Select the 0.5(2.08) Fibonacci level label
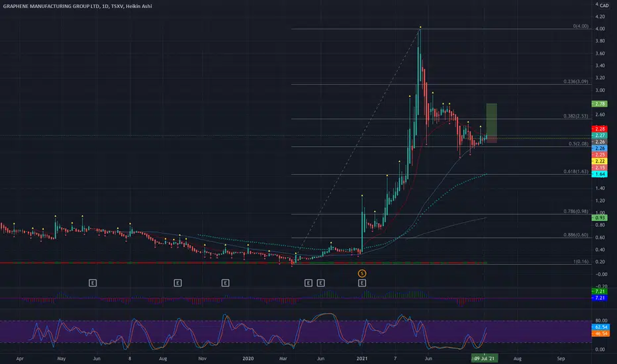This screenshot has height=364, width=617. coord(579,144)
